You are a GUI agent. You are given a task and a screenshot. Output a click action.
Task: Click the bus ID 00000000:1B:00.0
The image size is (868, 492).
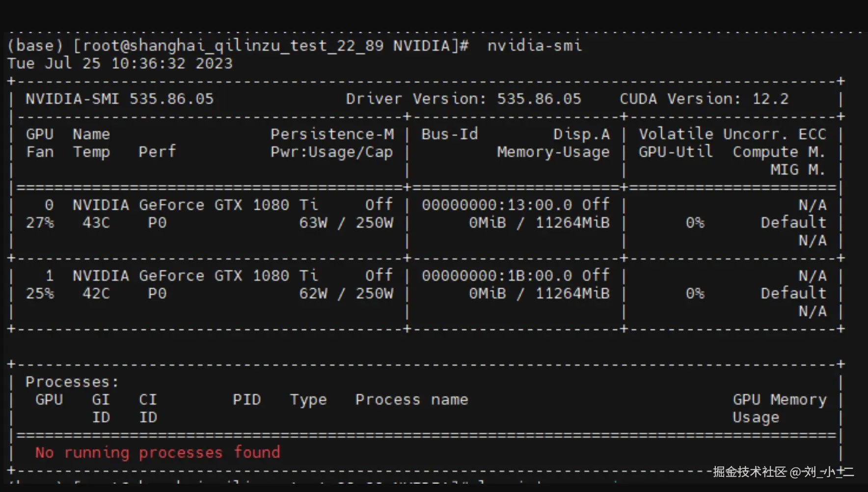click(497, 275)
